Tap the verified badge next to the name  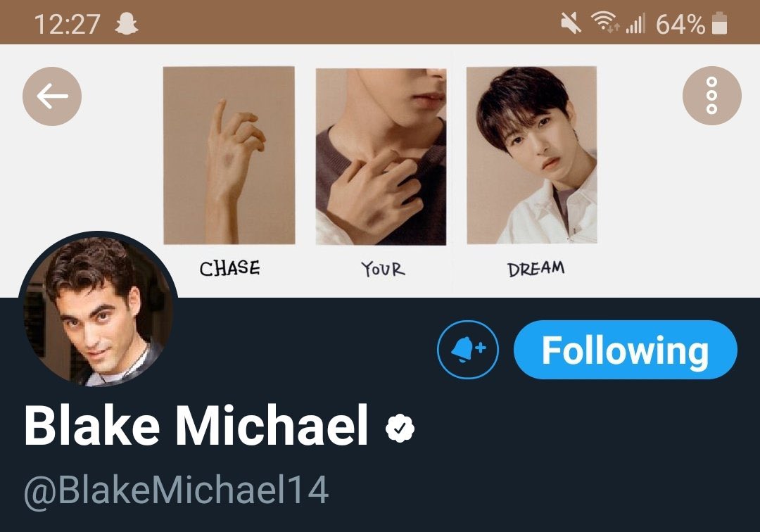pos(400,428)
